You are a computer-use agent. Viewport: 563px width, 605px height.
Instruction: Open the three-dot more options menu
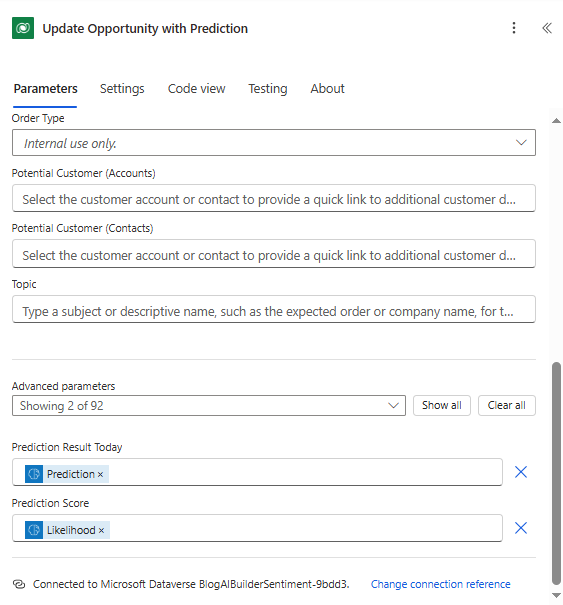pos(514,28)
